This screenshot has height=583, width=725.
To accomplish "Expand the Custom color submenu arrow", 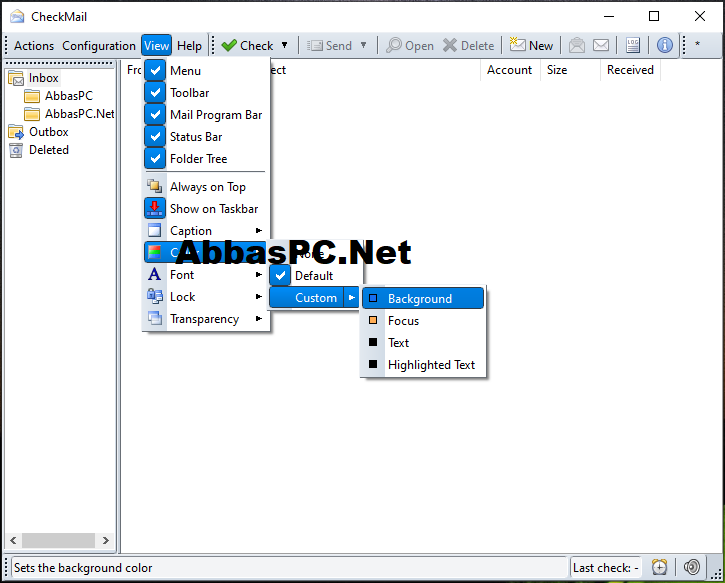I will [351, 298].
